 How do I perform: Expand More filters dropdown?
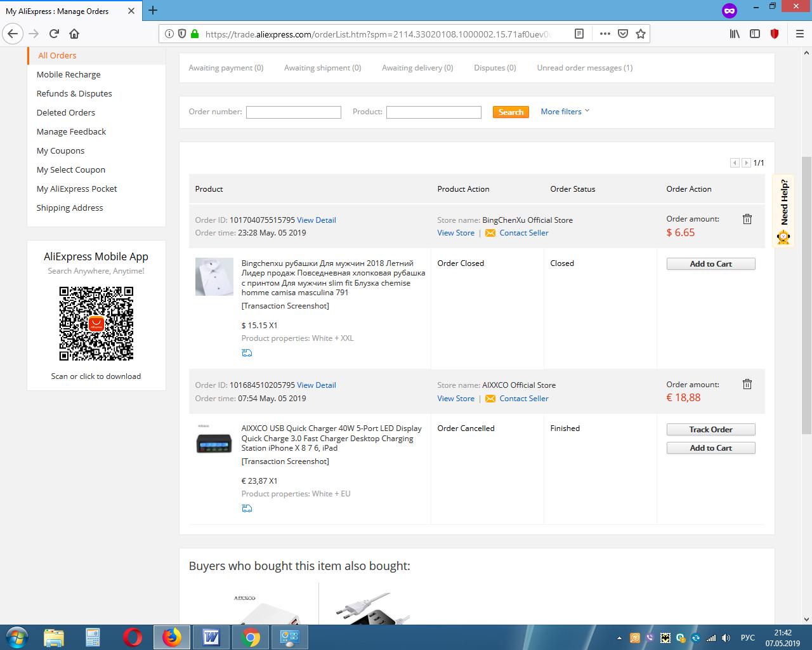[x=565, y=112]
